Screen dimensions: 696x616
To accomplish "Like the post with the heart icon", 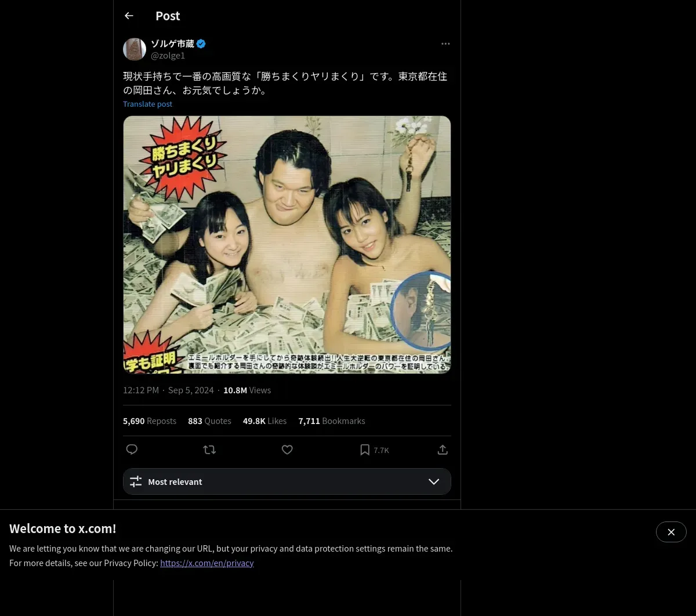I will (287, 450).
